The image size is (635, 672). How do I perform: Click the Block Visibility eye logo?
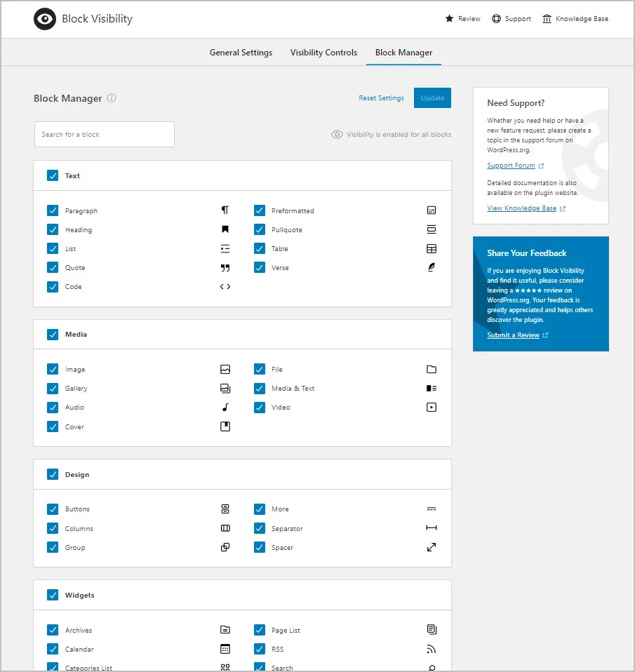(45, 20)
